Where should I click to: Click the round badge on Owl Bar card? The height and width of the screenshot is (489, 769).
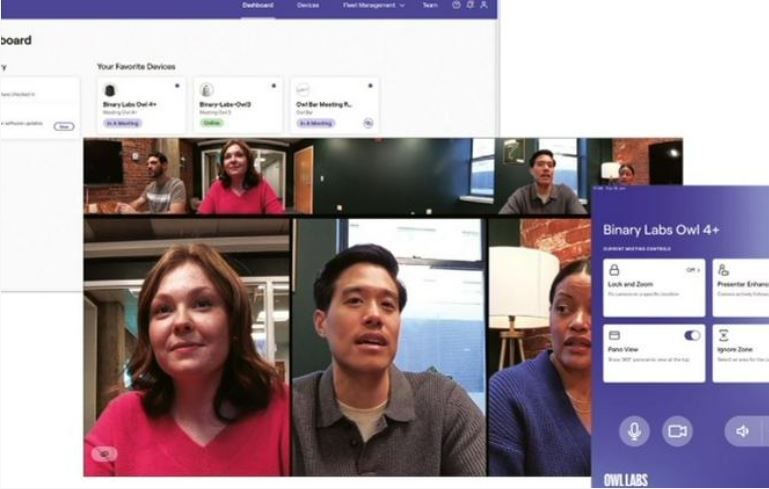click(x=368, y=123)
